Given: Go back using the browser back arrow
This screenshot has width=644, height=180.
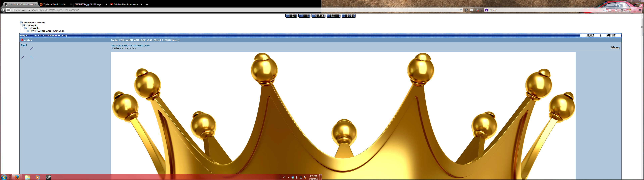Looking at the screenshot, I should (x=4, y=10).
